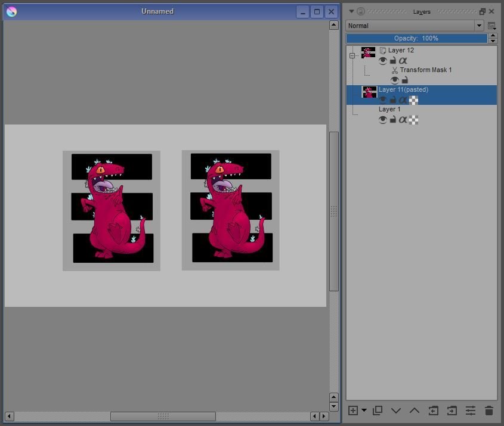
Task: Close the Layers docker
Action: [x=491, y=11]
